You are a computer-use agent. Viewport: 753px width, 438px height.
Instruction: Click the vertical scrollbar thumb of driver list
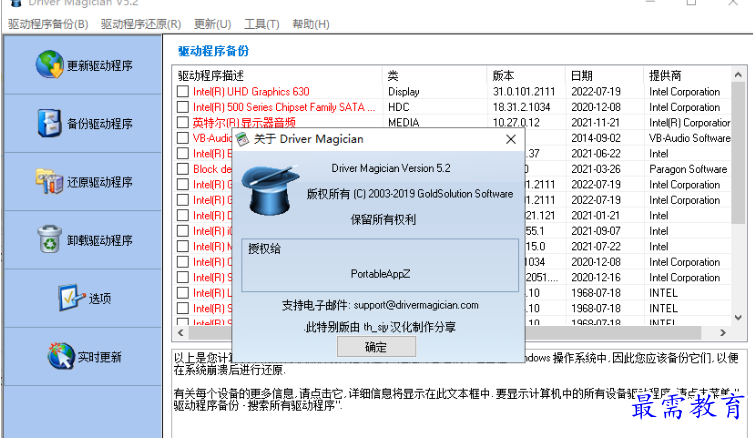[x=738, y=153]
